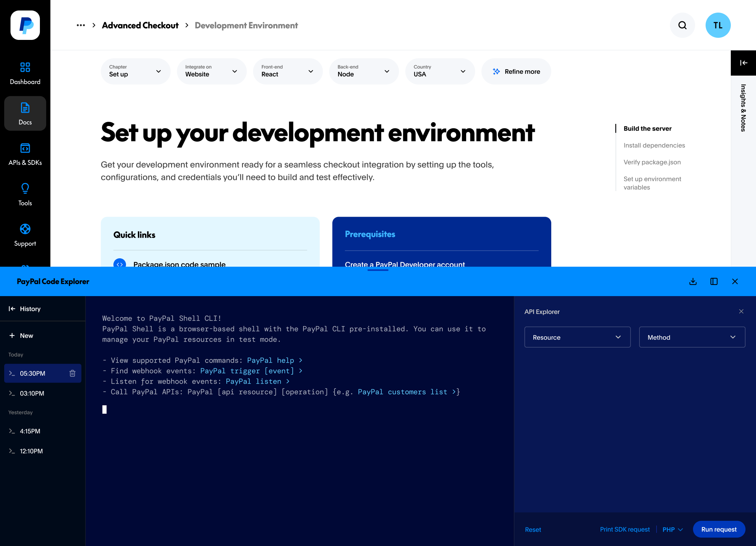Image resolution: width=756 pixels, height=546 pixels.
Task: Open the search icon button
Action: pyautogui.click(x=682, y=25)
